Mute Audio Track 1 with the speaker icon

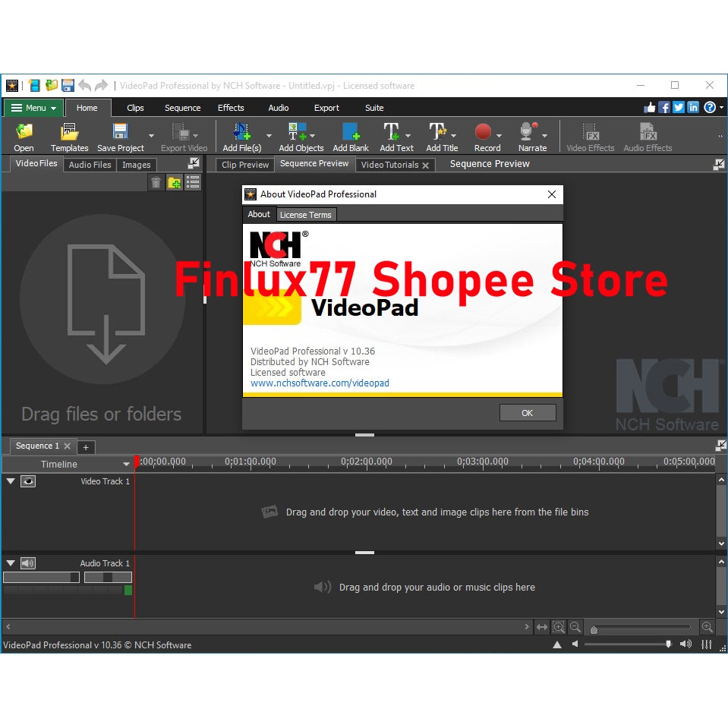pyautogui.click(x=28, y=563)
